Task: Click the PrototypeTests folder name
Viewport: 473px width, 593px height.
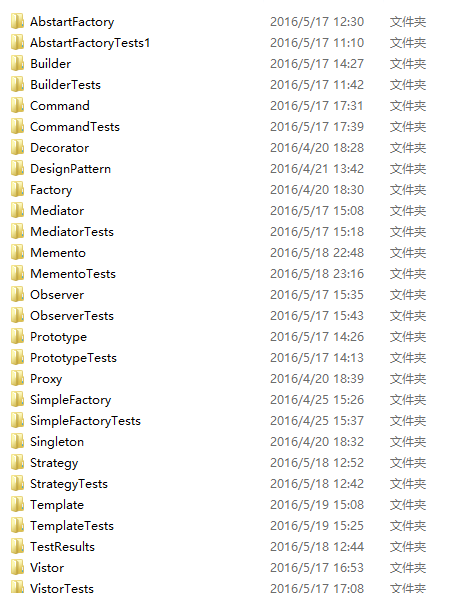Action: click(73, 358)
